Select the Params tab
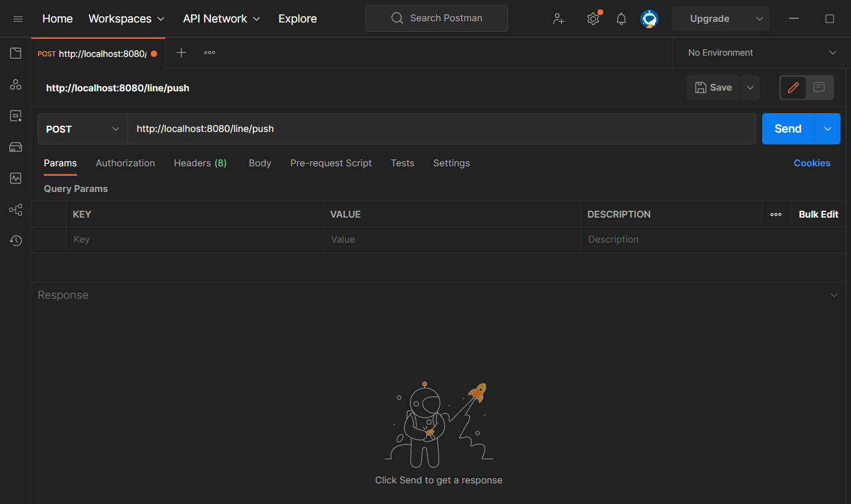This screenshot has width=851, height=504. (x=60, y=163)
